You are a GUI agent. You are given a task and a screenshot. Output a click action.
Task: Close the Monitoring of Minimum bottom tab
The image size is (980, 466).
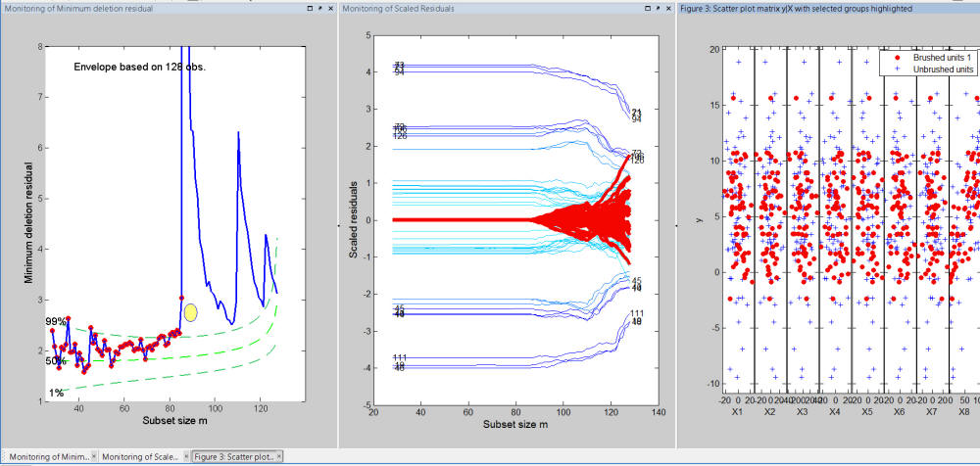(x=94, y=456)
